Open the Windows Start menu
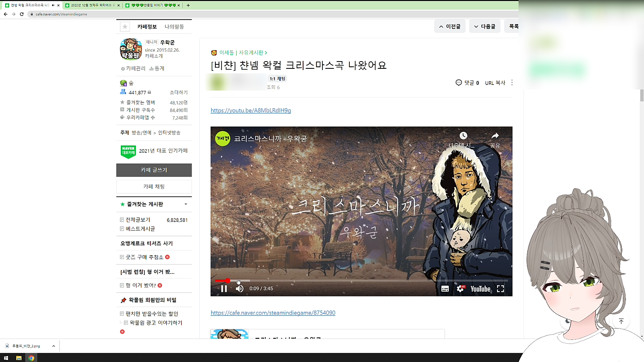644x362 pixels. 6,358
